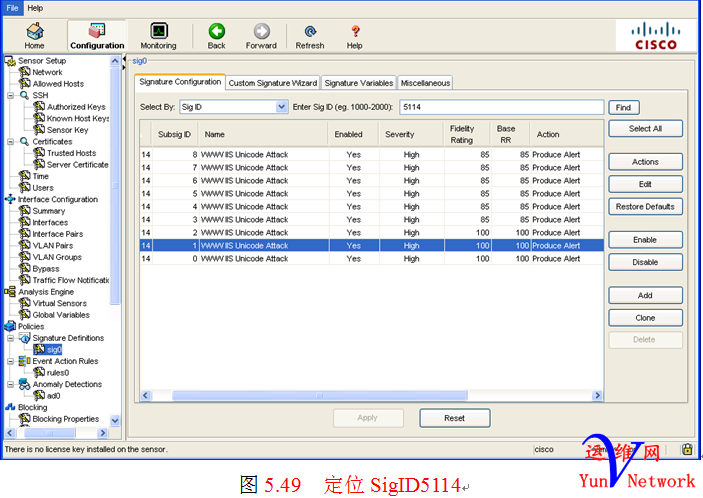
Task: Click the Users tree icon
Action: (x=25, y=187)
